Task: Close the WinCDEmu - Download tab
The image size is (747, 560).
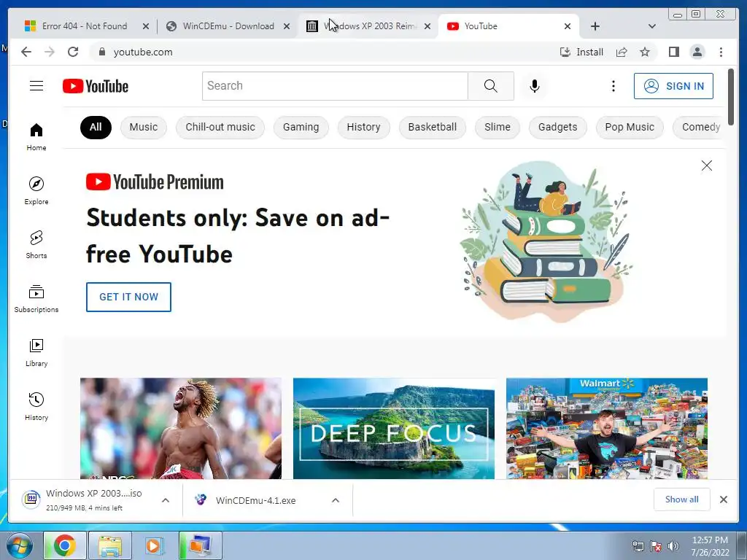Action: (x=287, y=26)
